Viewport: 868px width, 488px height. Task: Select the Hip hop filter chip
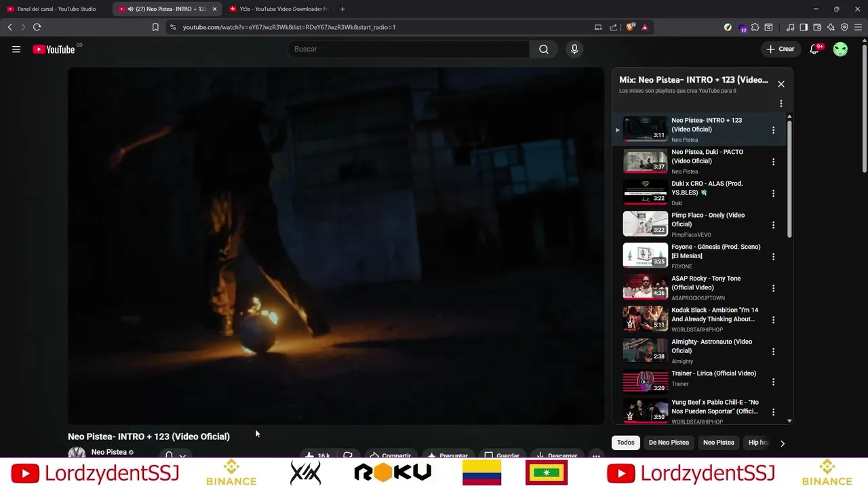(x=757, y=443)
